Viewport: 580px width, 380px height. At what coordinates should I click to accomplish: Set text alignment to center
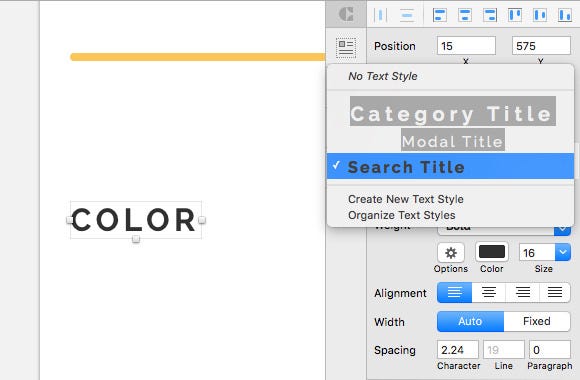coord(489,293)
